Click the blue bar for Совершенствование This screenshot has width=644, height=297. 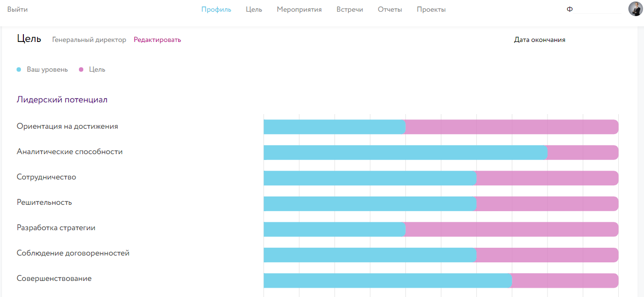(x=387, y=280)
